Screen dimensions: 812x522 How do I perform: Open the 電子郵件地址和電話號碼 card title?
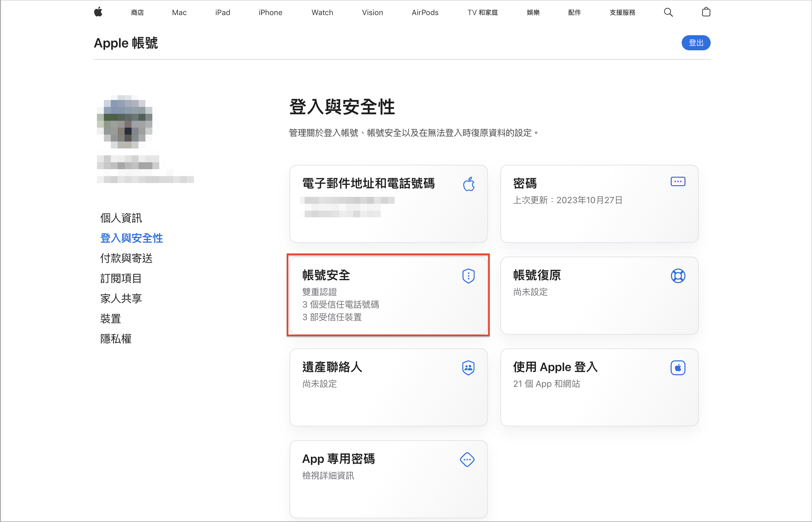pos(368,183)
